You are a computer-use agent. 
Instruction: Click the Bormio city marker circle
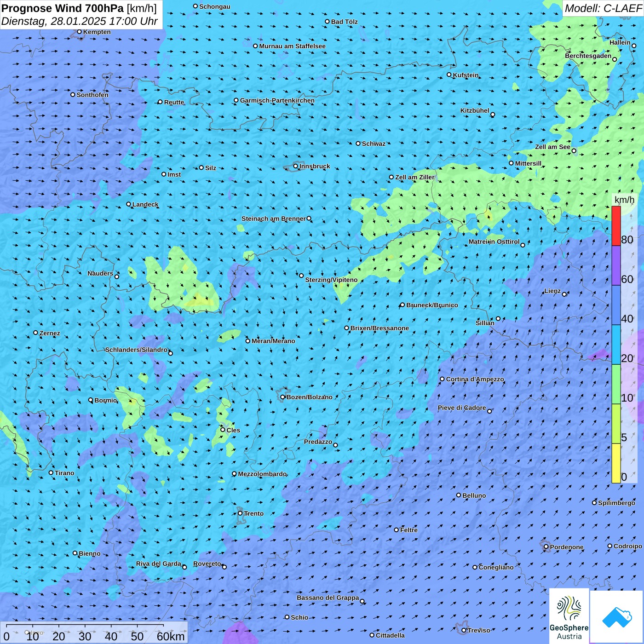[91, 400]
